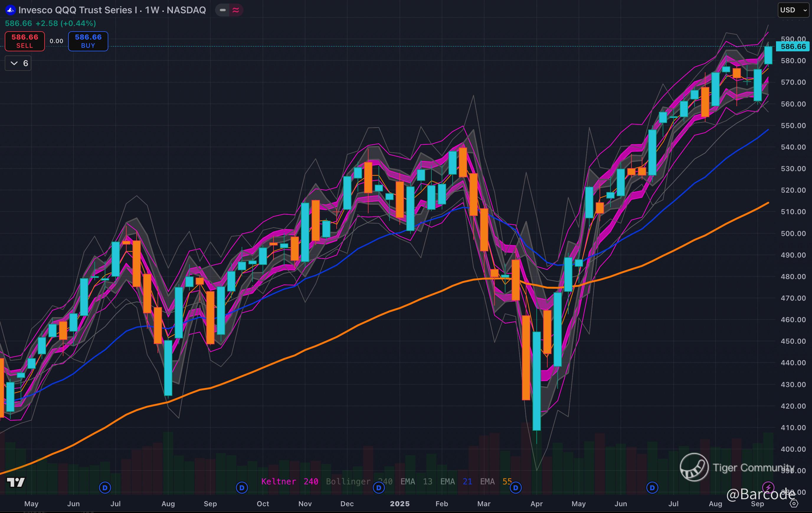This screenshot has height=513, width=812.
Task: Select the Bollinger 240 indicator label
Action: point(359,481)
